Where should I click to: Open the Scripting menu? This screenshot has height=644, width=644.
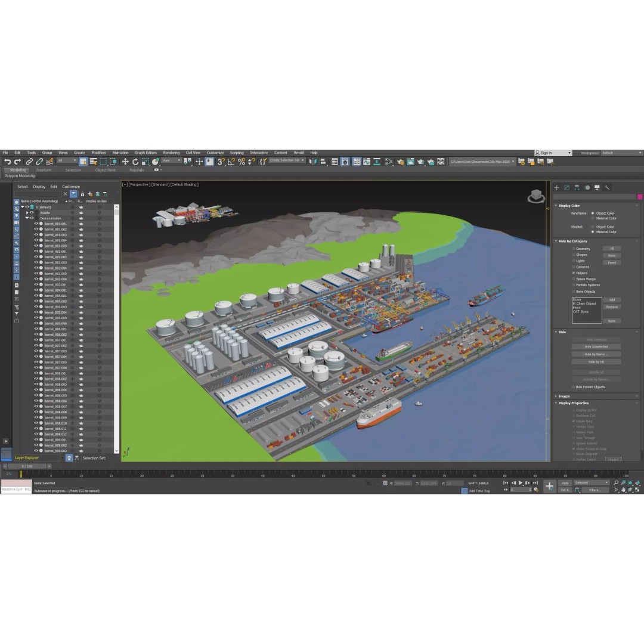click(237, 153)
